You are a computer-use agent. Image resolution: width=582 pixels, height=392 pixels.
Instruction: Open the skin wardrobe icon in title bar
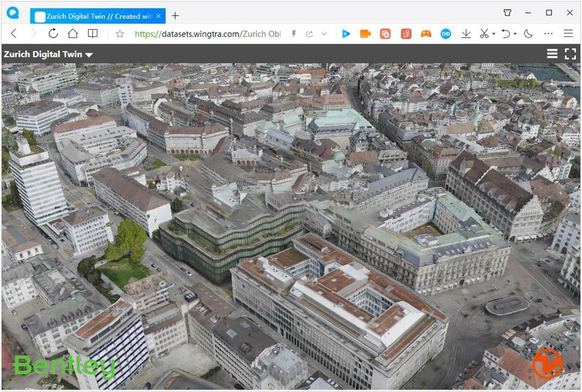(x=507, y=12)
